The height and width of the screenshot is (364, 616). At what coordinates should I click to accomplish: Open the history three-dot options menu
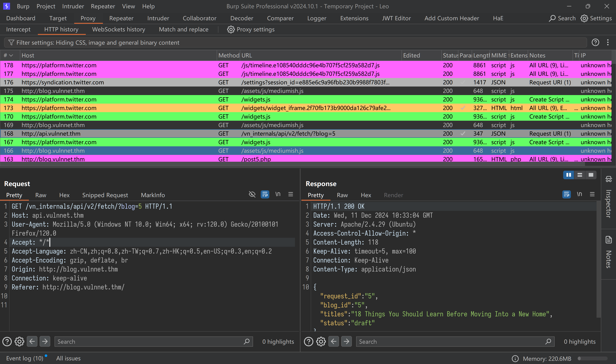click(x=608, y=43)
